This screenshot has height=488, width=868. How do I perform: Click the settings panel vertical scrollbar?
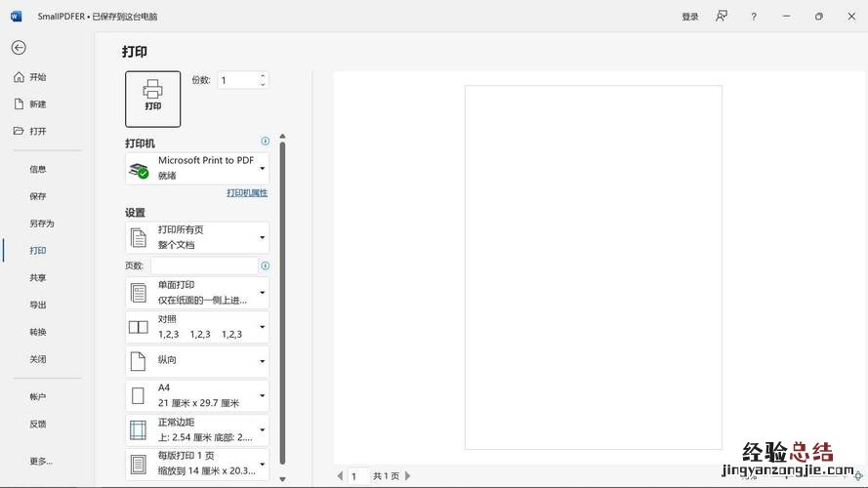pos(282,304)
